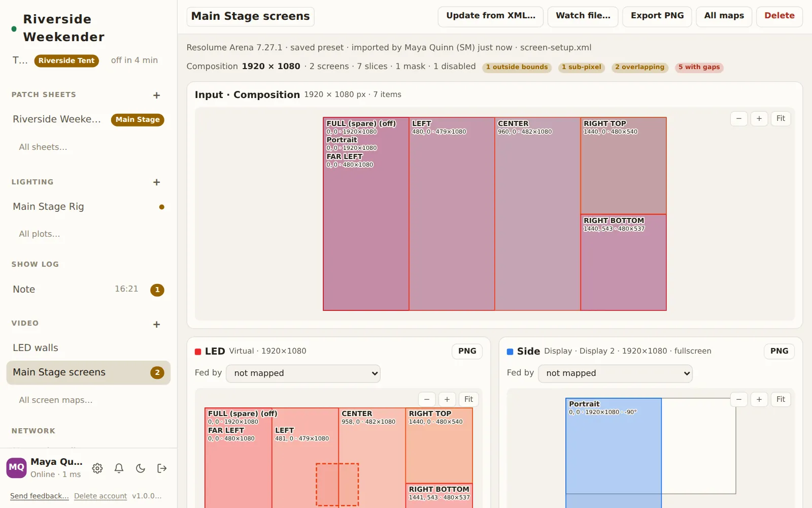The image size is (812, 508).
Task: Click the MQ user avatar
Action: tap(16, 468)
